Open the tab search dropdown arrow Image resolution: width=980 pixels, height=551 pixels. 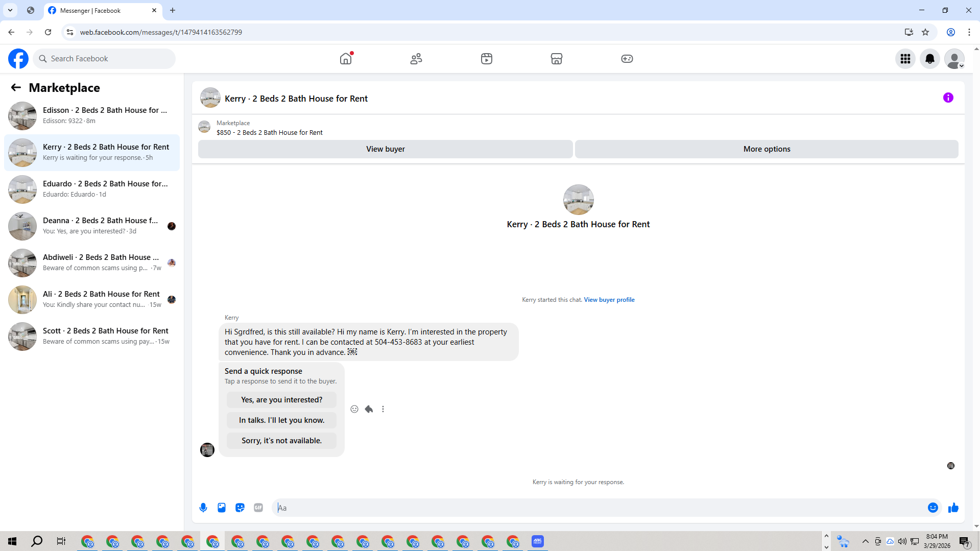click(10, 10)
